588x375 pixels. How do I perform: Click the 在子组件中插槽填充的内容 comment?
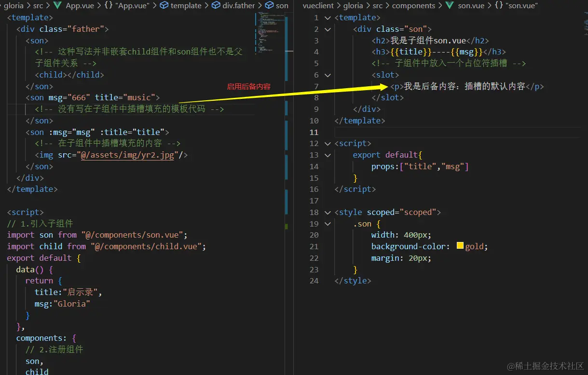[x=108, y=144]
